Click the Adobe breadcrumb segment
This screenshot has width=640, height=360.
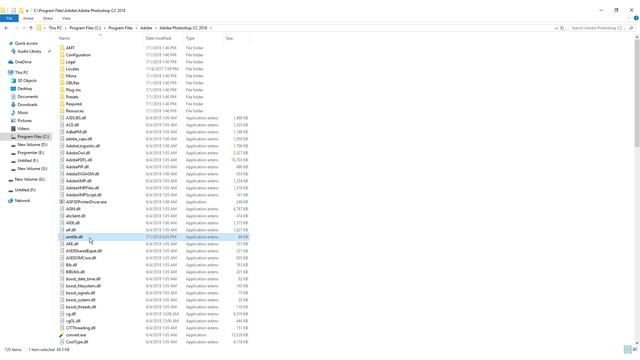[146, 28]
